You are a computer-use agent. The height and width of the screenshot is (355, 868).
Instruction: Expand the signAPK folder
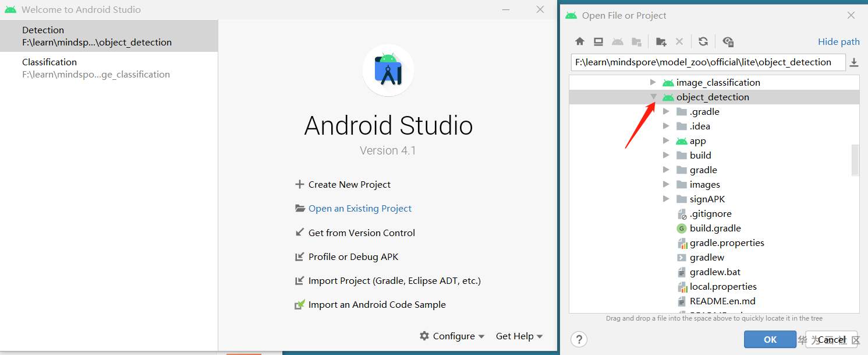(667, 199)
